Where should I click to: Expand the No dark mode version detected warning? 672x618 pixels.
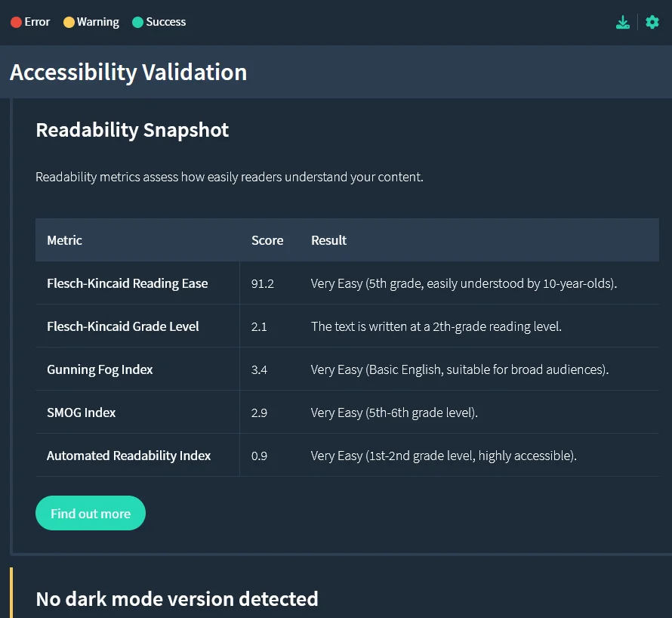177,598
